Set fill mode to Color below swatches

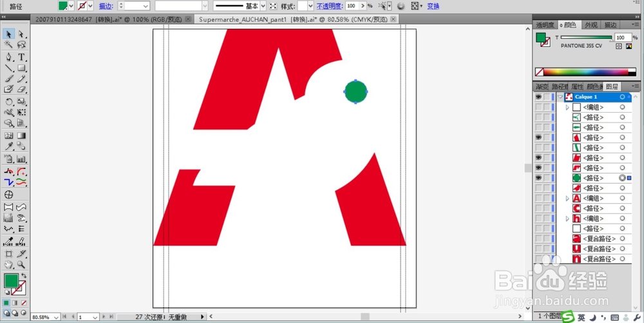[6, 303]
